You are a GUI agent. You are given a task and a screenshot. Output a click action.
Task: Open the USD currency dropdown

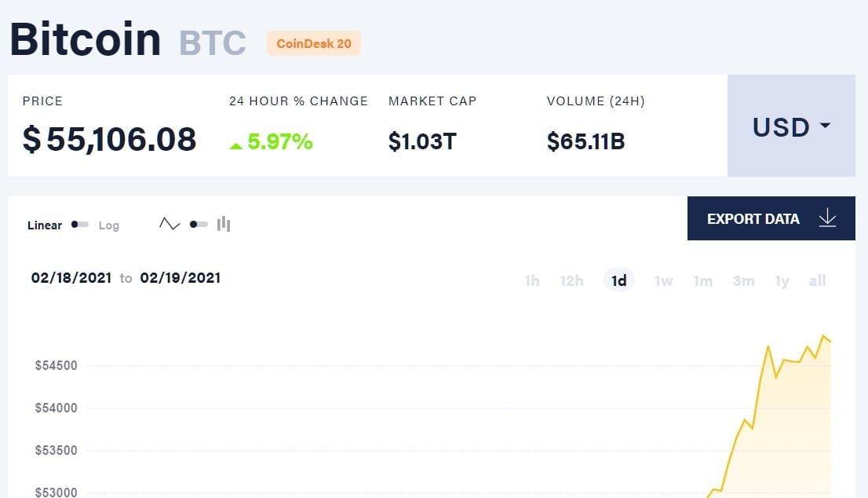tap(791, 126)
